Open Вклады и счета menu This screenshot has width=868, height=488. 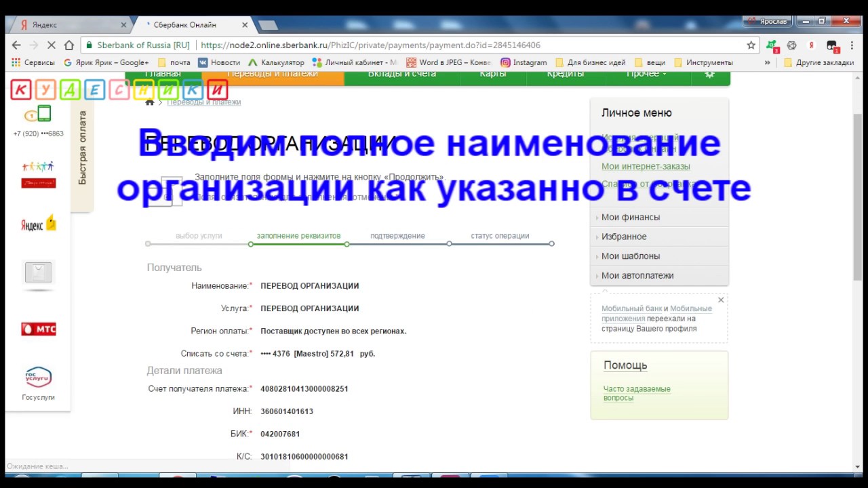[402, 75]
